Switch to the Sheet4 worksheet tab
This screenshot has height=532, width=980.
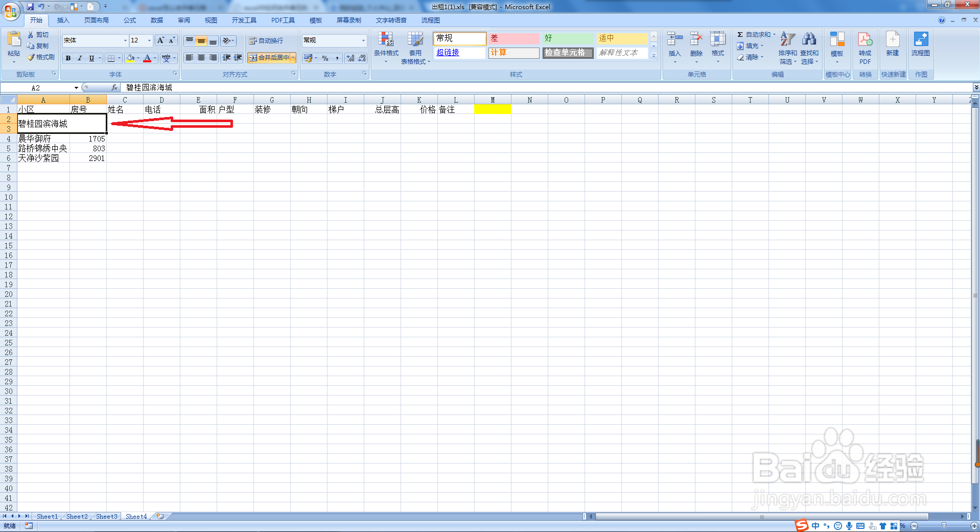(136, 517)
